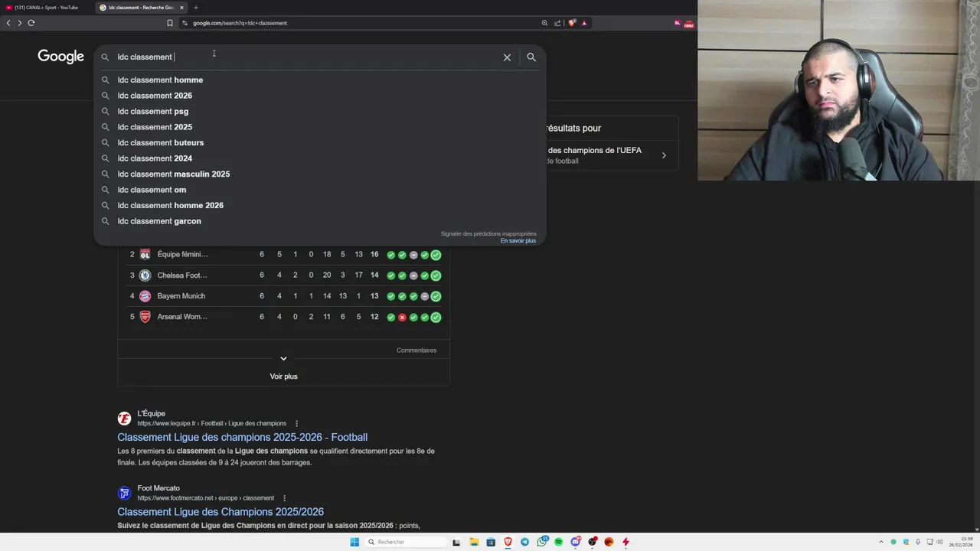Open a new browser tab with plus
Image resolution: width=980 pixels, height=551 pixels.
pyautogui.click(x=196, y=8)
